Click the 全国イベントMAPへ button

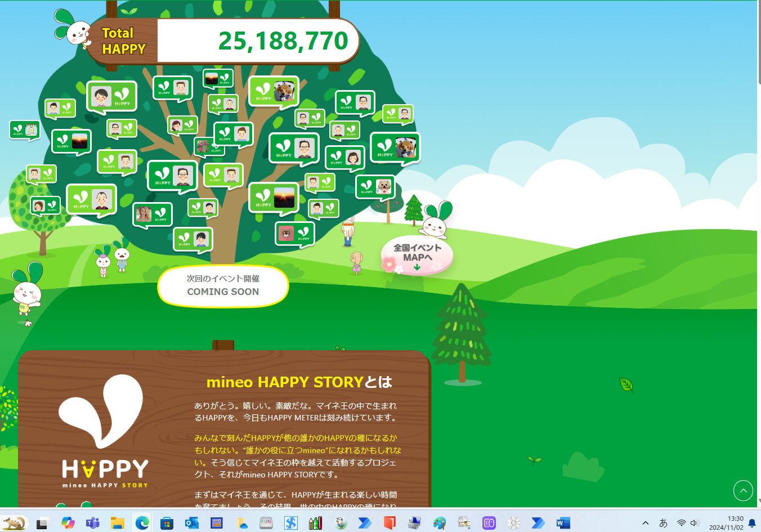tap(417, 255)
